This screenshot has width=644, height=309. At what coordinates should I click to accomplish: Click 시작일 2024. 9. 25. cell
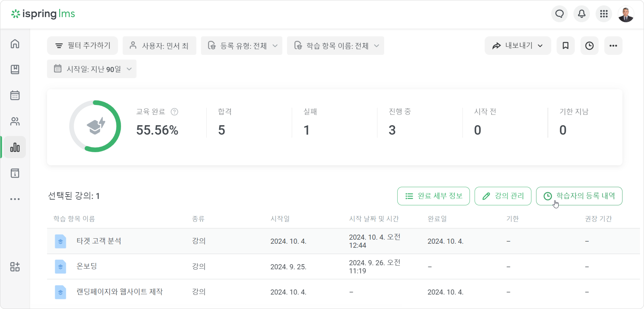288,267
